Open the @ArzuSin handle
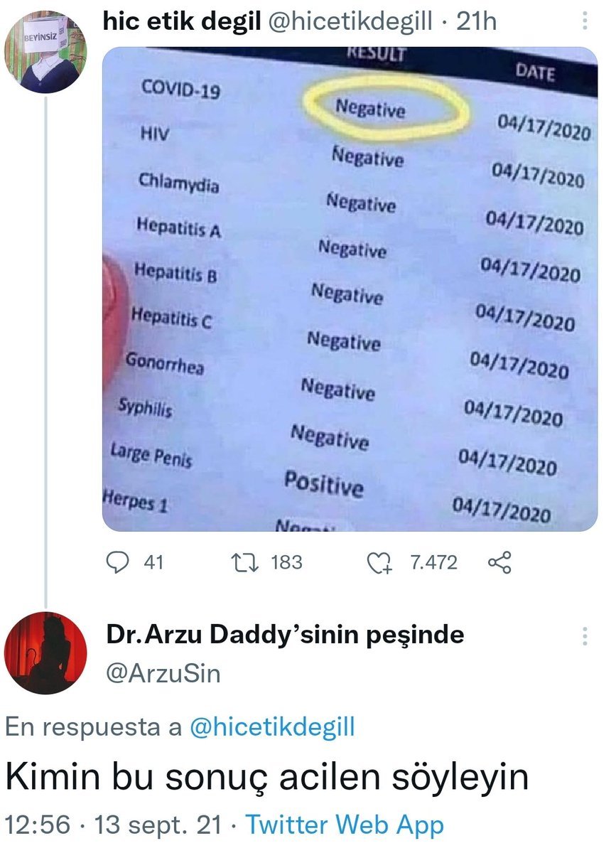 tap(163, 672)
